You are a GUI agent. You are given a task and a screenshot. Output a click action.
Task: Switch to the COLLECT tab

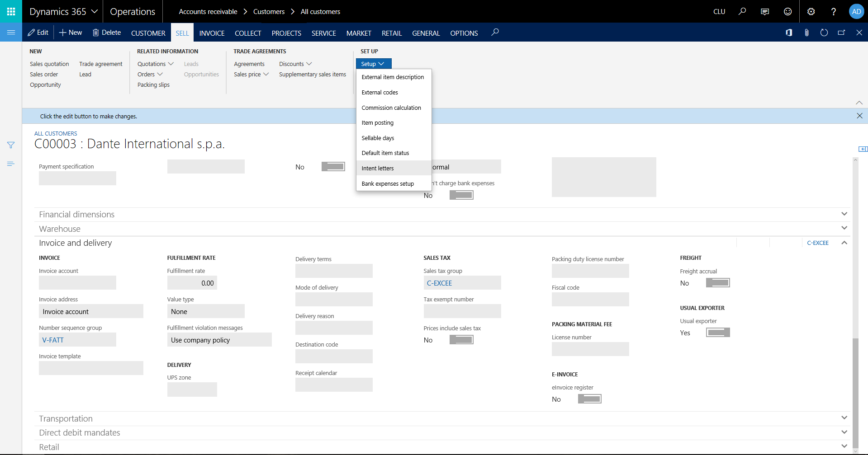click(x=248, y=33)
